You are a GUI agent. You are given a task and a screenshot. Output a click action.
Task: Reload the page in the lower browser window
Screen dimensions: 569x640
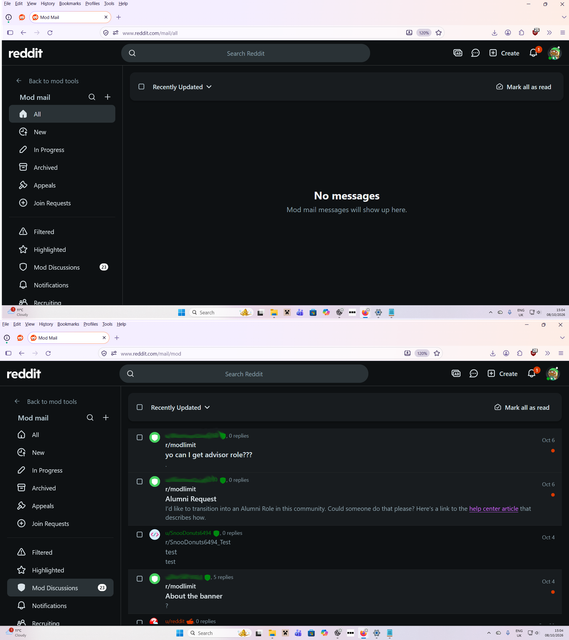coord(48,353)
